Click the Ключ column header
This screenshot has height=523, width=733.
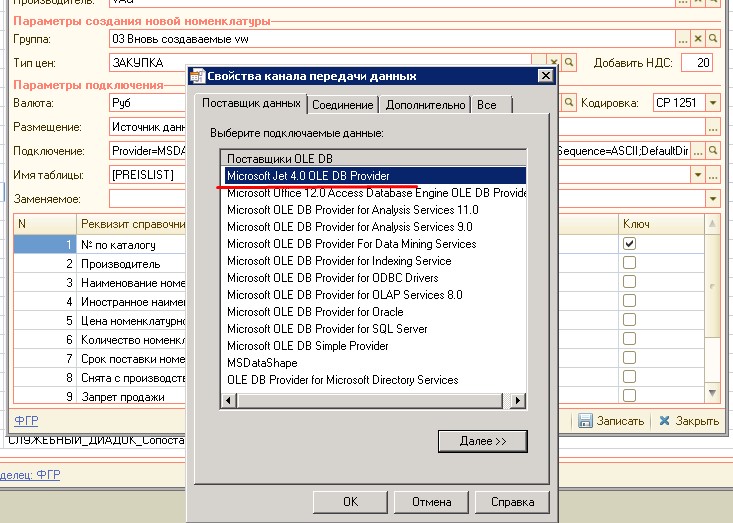[661, 224]
